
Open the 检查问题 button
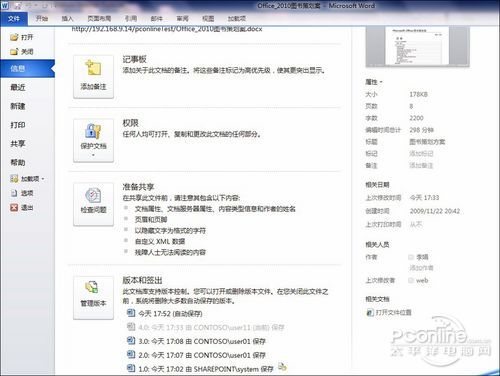[93, 204]
